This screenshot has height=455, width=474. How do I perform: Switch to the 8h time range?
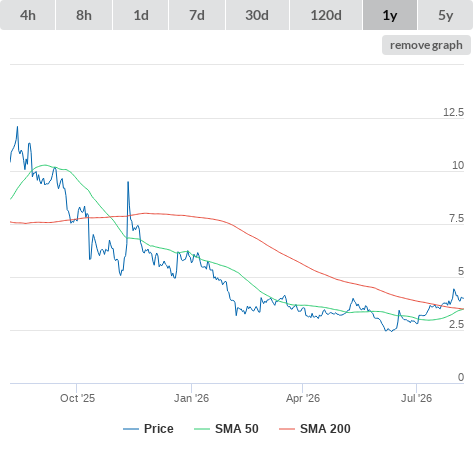pos(84,15)
